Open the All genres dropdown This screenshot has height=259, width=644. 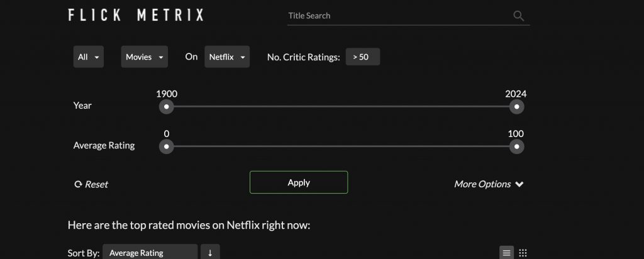[x=89, y=57]
